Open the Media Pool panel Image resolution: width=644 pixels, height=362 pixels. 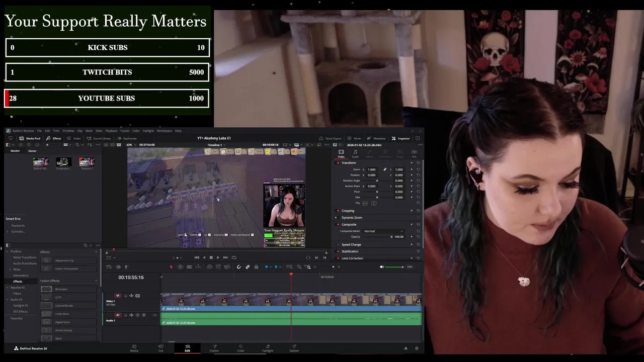coord(30,138)
